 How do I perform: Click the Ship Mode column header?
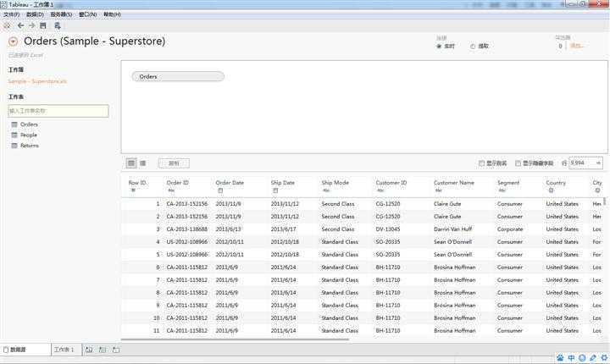335,182
